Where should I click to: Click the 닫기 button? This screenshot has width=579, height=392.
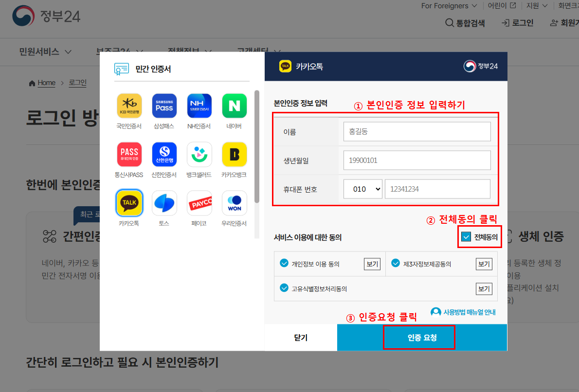click(x=301, y=338)
